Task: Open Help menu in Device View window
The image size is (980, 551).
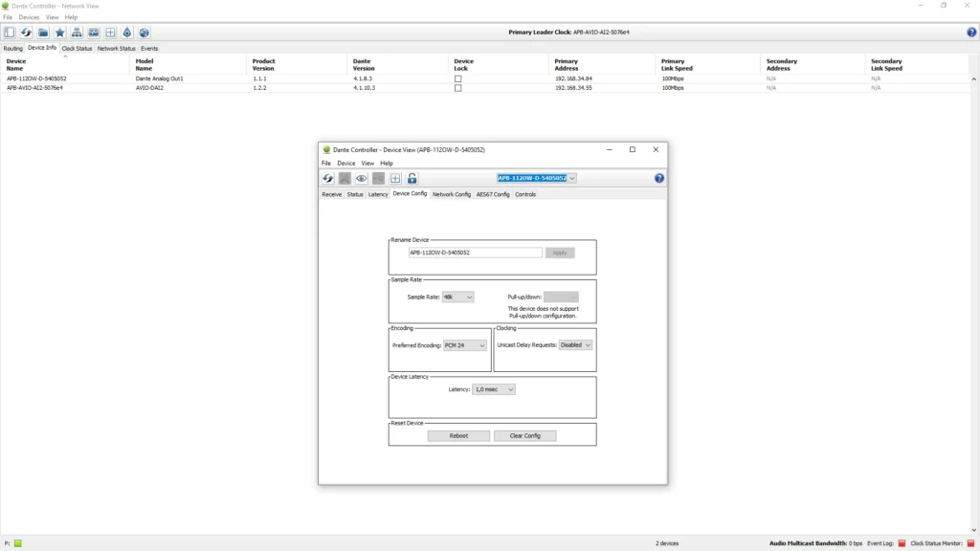Action: [x=387, y=163]
